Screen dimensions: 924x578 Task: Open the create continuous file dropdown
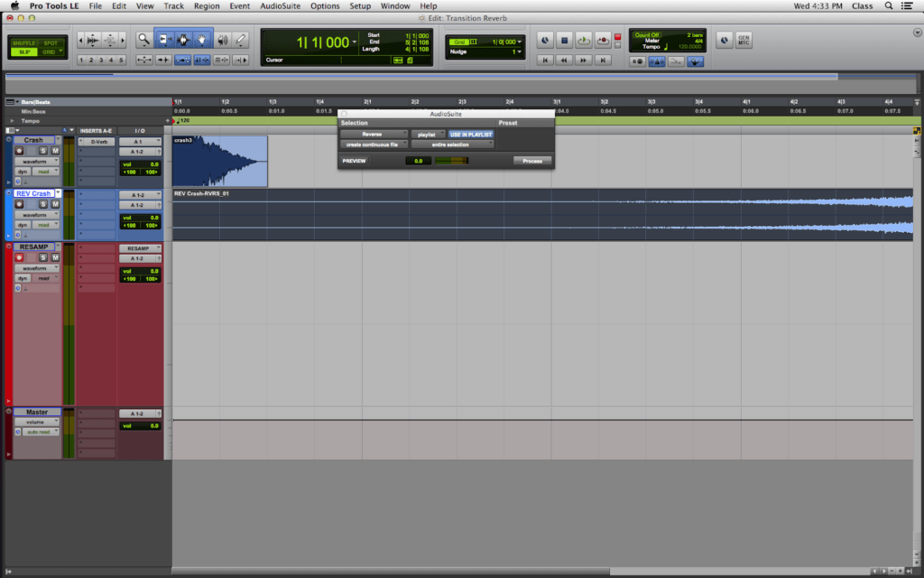pos(374,144)
